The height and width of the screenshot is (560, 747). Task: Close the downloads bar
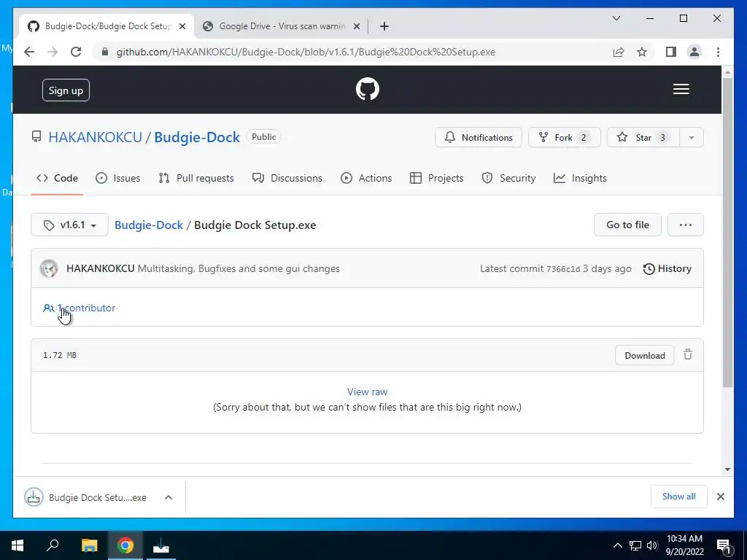pyautogui.click(x=721, y=497)
